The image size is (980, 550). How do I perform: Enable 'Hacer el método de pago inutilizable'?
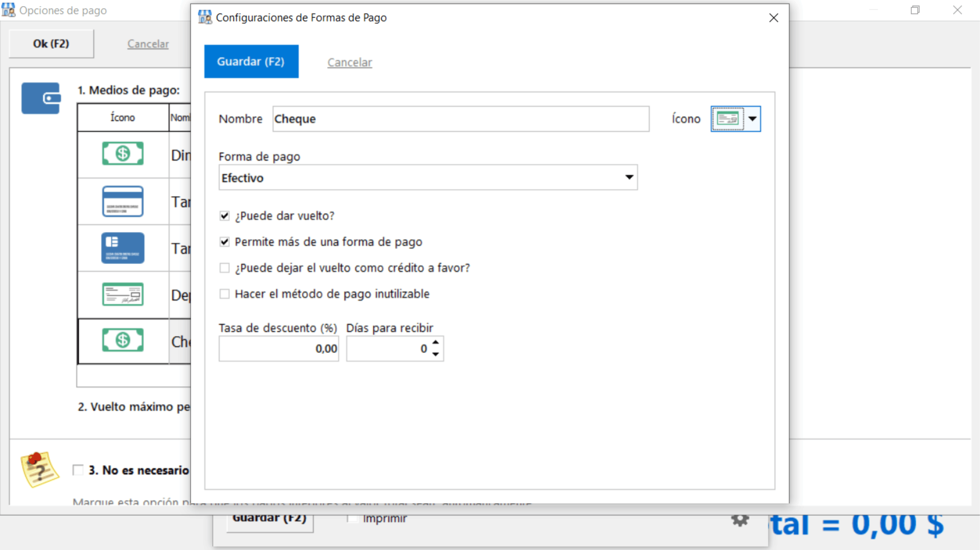[224, 294]
